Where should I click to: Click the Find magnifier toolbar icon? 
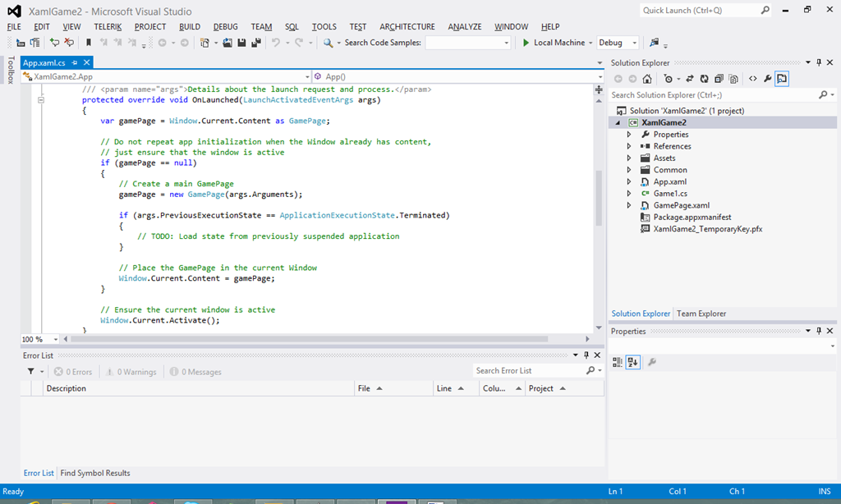pos(328,43)
